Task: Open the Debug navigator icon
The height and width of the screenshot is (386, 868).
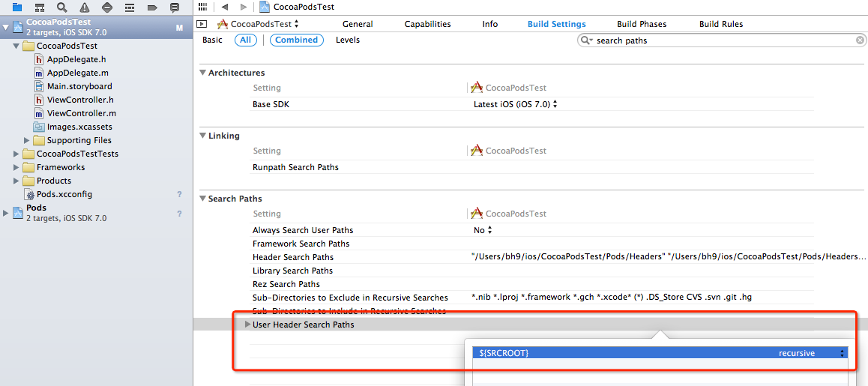Action: (x=130, y=7)
